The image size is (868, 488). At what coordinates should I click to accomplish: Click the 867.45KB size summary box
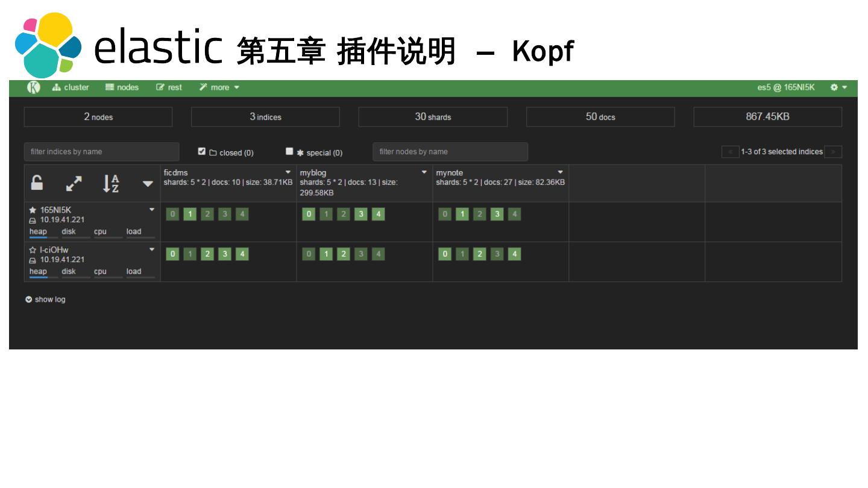pyautogui.click(x=768, y=117)
